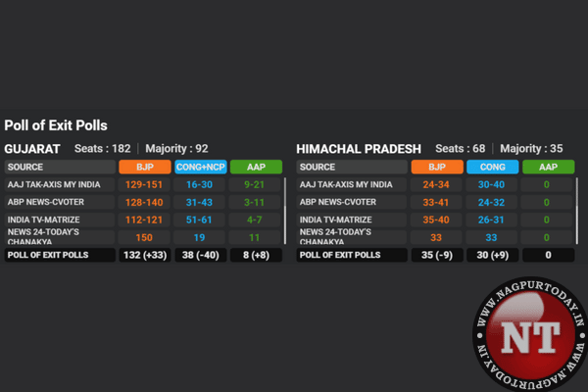The height and width of the screenshot is (392, 588).
Task: Click Himachal BJP value 24-34
Action: click(436, 184)
